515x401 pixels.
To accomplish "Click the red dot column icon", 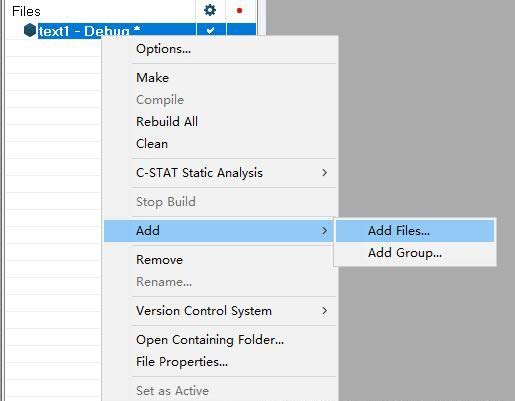I will (x=239, y=11).
